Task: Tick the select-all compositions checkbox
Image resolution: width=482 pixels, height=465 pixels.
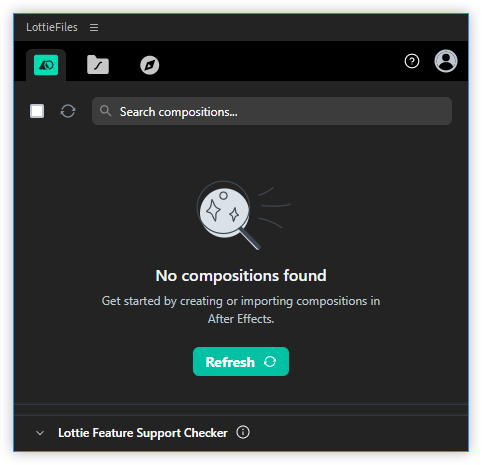Action: click(x=37, y=111)
